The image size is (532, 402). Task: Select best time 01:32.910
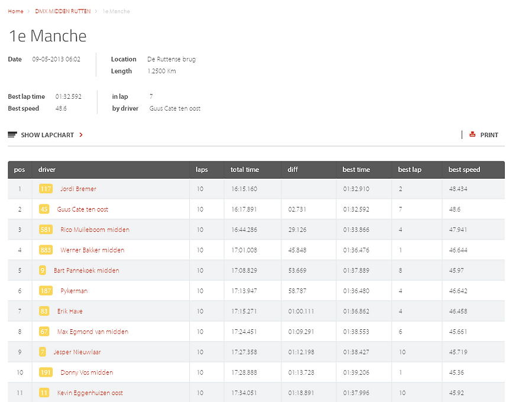pos(356,189)
